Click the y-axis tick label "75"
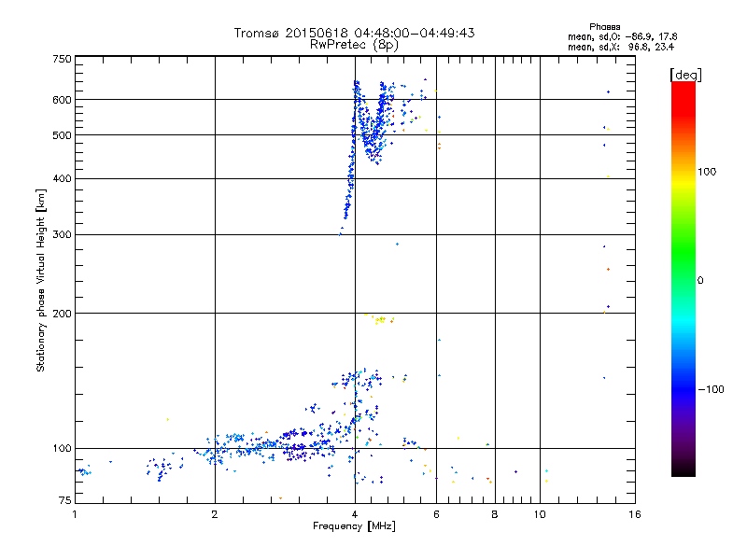The width and height of the screenshot is (747, 560). pyautogui.click(x=64, y=500)
